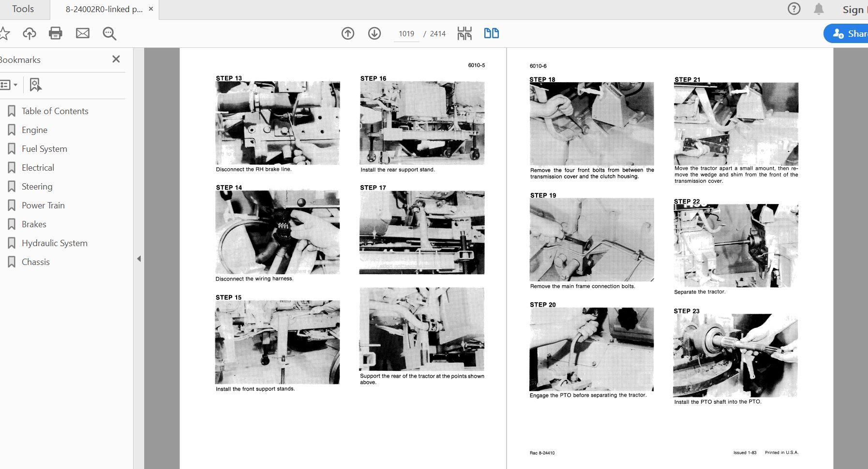
Task: Click the STEP 14 wiring harness photo
Action: pos(278,233)
